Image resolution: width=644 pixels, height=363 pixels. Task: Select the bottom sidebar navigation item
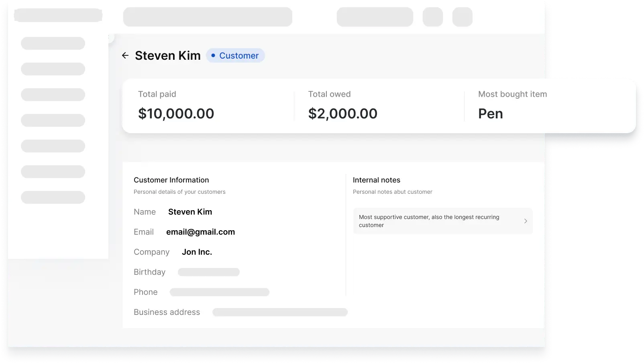(x=53, y=197)
